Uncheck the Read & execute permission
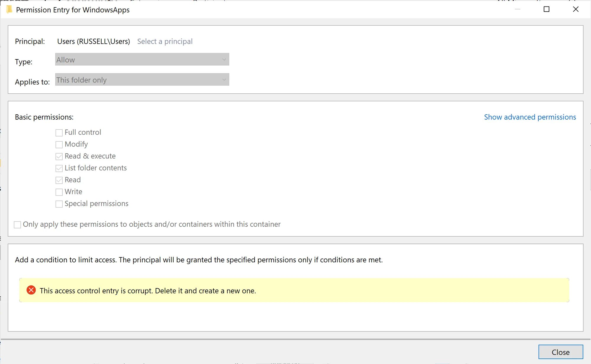 click(59, 156)
